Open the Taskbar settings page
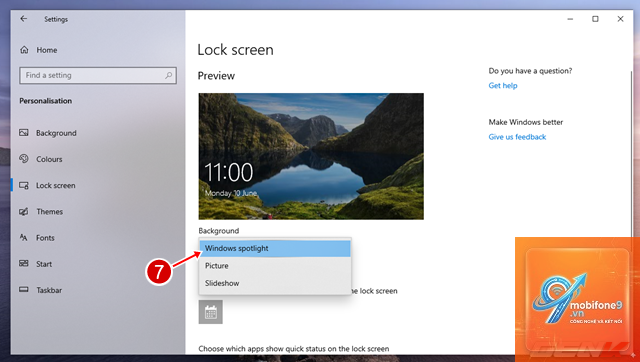The image size is (640, 362). (49, 290)
